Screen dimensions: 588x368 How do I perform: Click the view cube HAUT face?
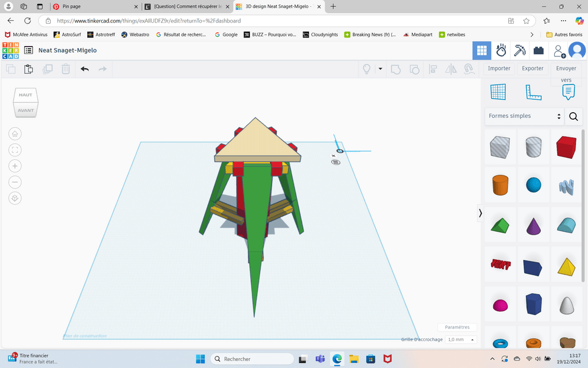tap(25, 95)
